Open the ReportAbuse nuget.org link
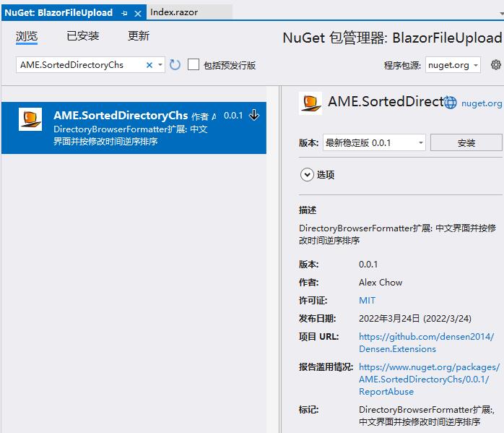Screen dimensions: 504x433 click(429, 380)
